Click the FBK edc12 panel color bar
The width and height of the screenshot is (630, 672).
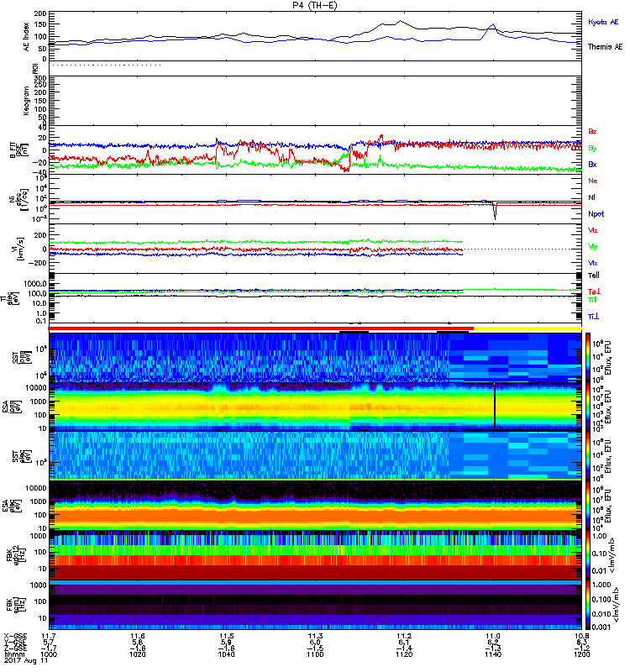point(587,554)
